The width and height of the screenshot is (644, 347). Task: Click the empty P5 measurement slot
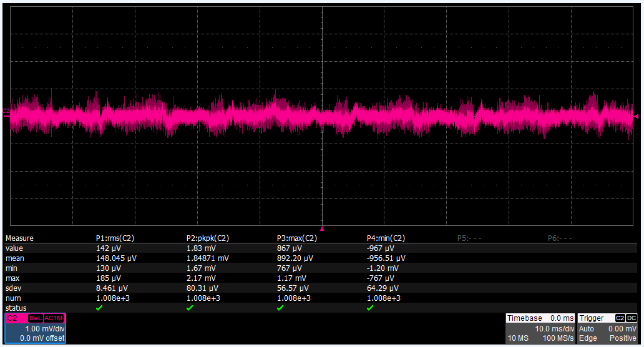(469, 238)
